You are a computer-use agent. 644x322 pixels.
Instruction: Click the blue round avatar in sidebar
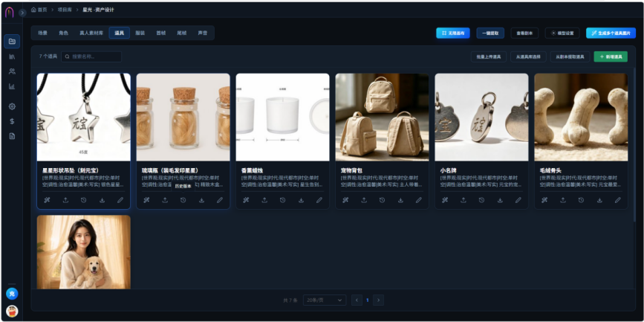pyautogui.click(x=12, y=294)
